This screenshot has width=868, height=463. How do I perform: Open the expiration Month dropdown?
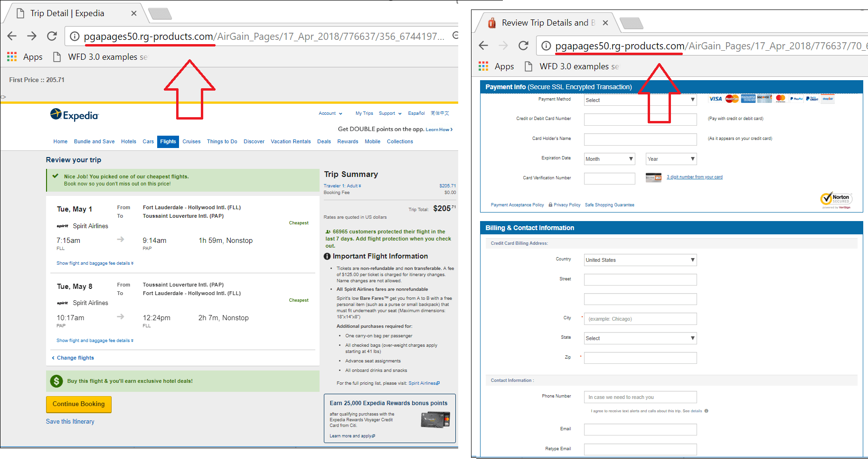coord(609,159)
